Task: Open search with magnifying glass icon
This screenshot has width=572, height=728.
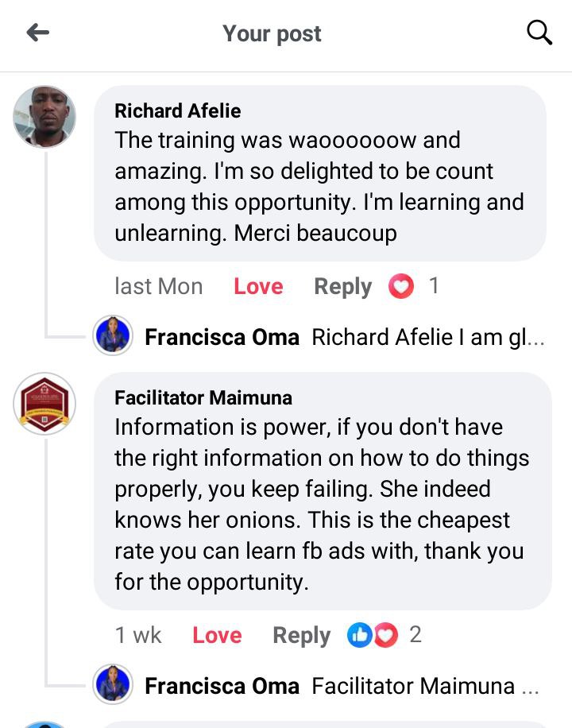Action: 539,33
